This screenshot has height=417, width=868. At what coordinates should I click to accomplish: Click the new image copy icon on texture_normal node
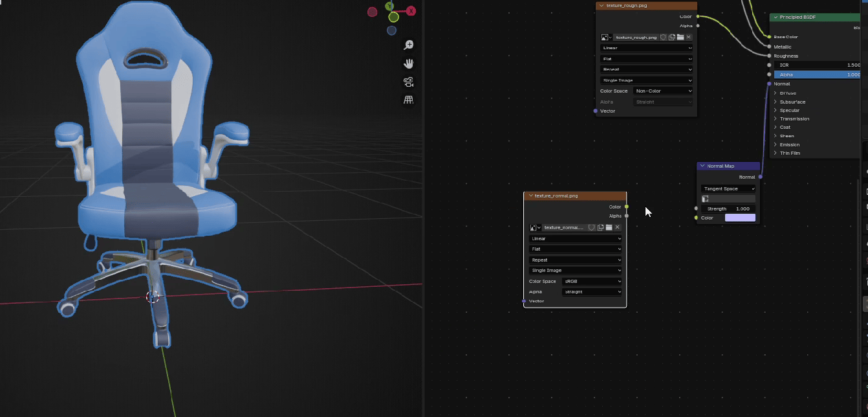click(x=600, y=227)
